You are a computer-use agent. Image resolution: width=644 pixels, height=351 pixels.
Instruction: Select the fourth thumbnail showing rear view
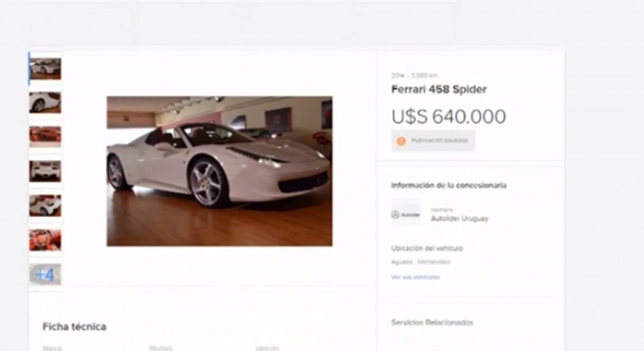(x=45, y=171)
